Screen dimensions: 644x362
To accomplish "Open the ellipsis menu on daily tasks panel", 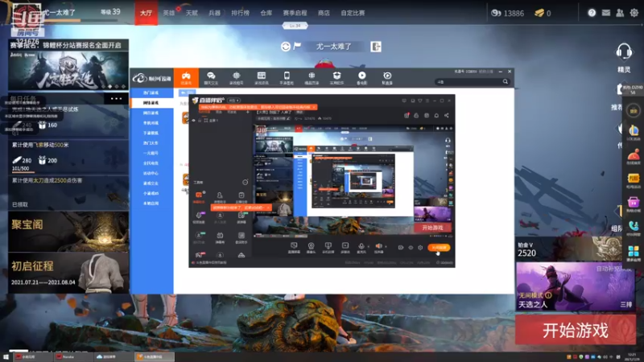I will coord(116,98).
